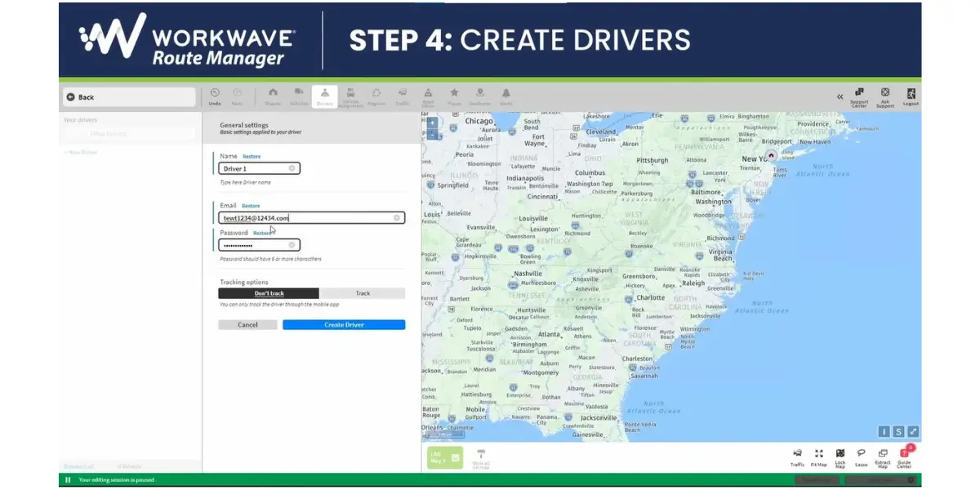Click the Back button
The height and width of the screenshot is (490, 980).
click(x=129, y=97)
